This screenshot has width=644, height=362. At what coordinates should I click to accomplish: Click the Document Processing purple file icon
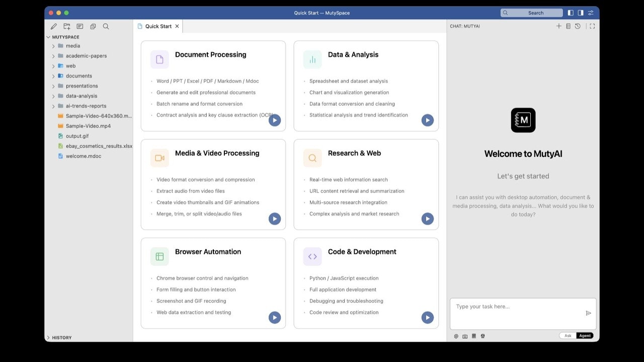pos(159,59)
